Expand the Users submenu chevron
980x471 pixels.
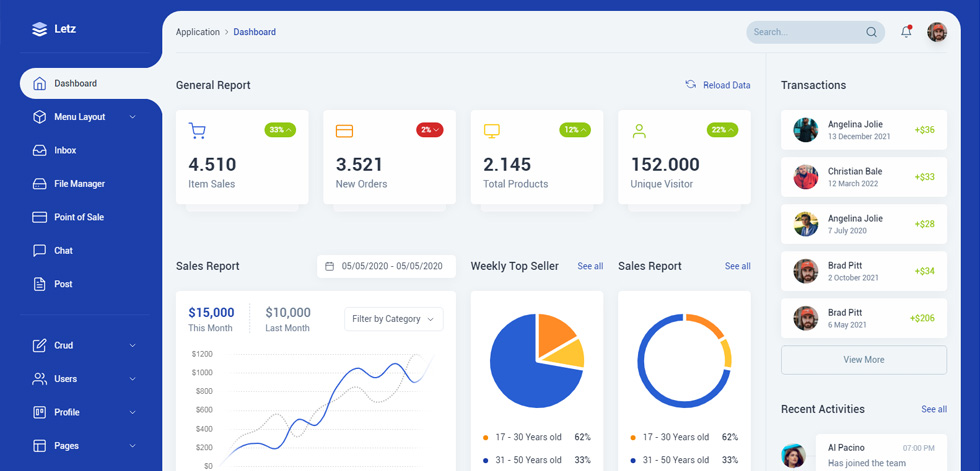pyautogui.click(x=132, y=379)
